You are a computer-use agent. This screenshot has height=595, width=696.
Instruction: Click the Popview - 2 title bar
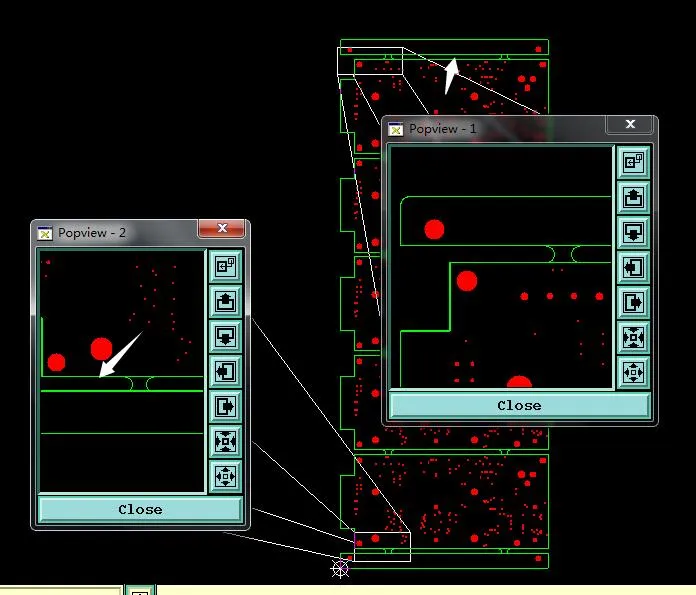[x=115, y=233]
